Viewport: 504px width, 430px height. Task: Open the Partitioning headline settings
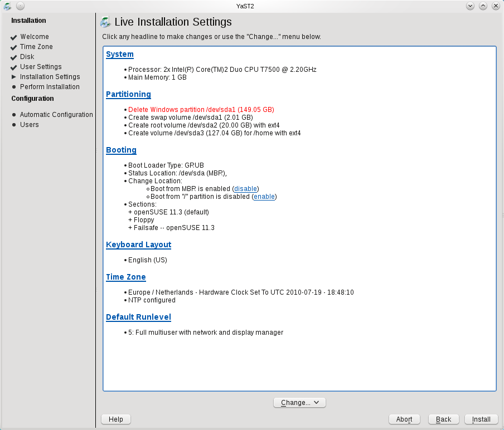tap(128, 94)
